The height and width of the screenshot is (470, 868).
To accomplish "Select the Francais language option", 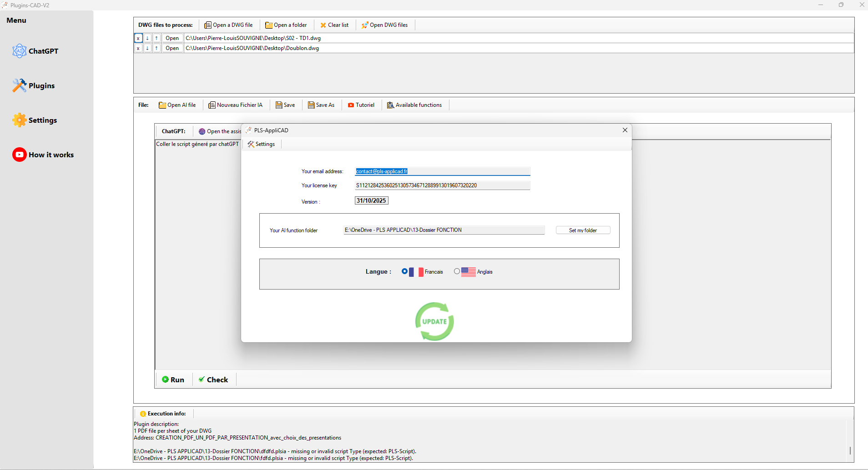I will pos(404,271).
